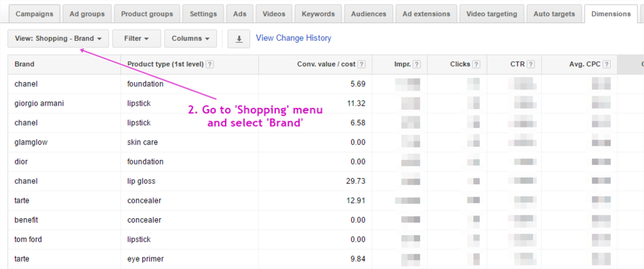Click the View Change History link
This screenshot has height=269, width=644.
[294, 38]
